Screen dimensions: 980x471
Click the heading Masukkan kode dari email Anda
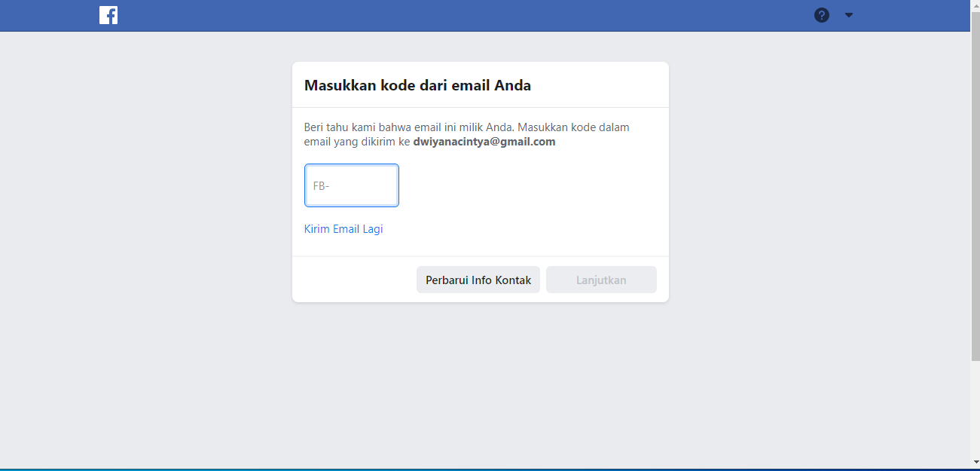[x=417, y=85]
